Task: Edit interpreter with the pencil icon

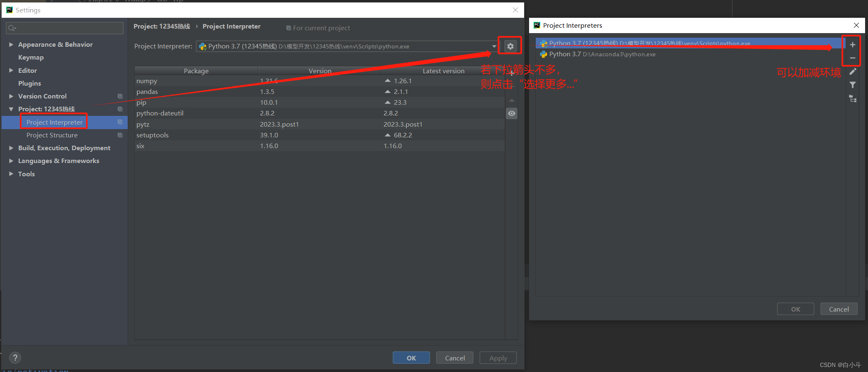Action: coord(852,72)
